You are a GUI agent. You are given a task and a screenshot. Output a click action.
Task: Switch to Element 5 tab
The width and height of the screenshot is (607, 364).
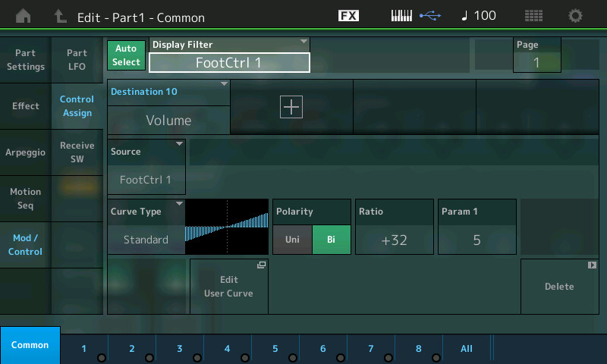(x=275, y=349)
